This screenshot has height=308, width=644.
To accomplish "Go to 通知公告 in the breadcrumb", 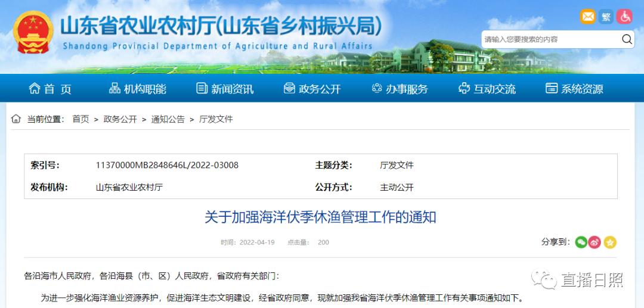I will [x=168, y=119].
